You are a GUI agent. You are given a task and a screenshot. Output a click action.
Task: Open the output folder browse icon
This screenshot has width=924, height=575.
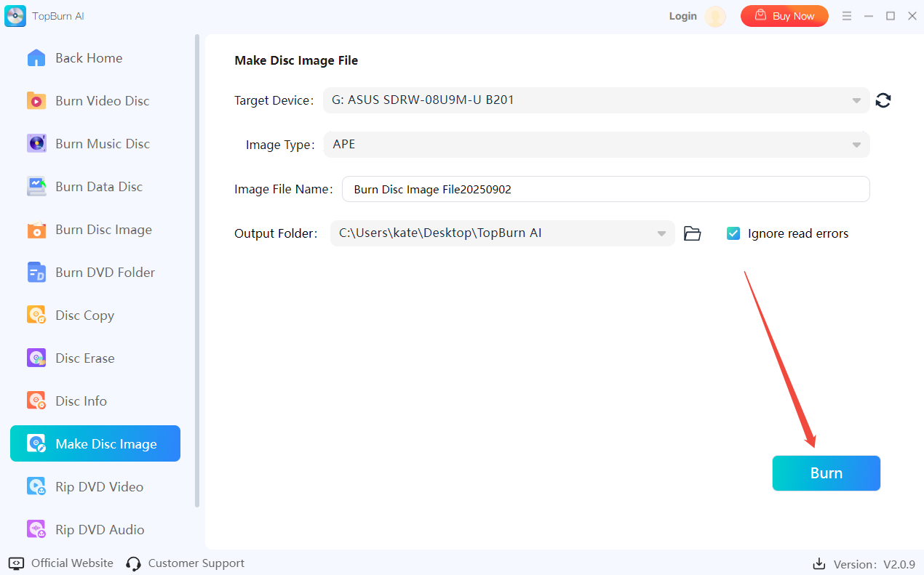tap(692, 233)
